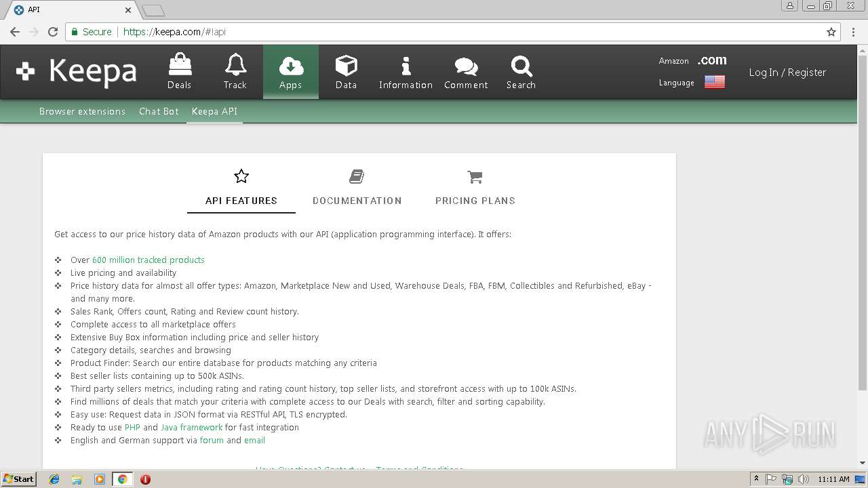Click the Chrome user profile button
Screen dimensions: 868x488
tap(789, 6)
